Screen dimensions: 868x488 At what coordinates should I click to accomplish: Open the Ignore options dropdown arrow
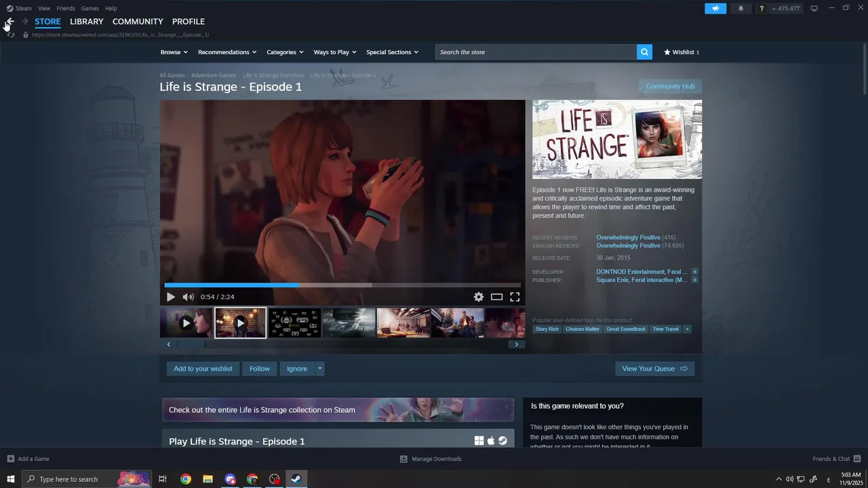(320, 369)
